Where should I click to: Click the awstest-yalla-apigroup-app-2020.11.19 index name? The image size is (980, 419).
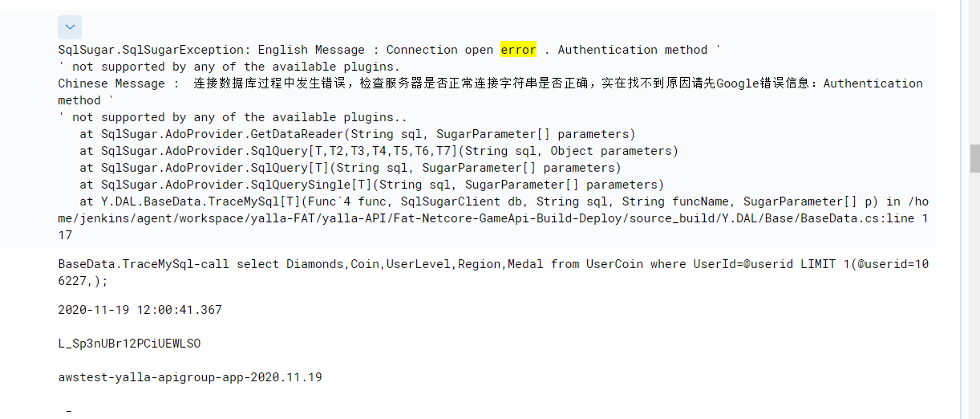coord(190,377)
